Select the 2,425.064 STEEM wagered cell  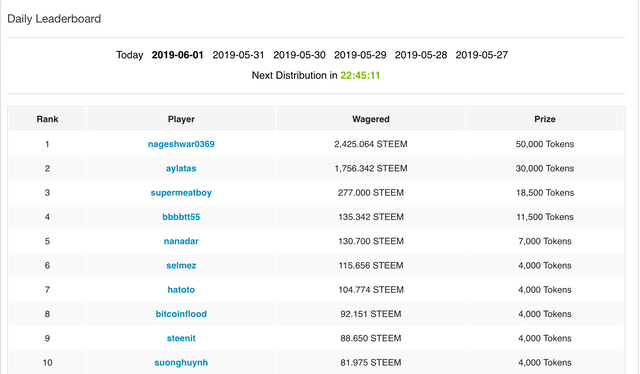pyautogui.click(x=371, y=144)
